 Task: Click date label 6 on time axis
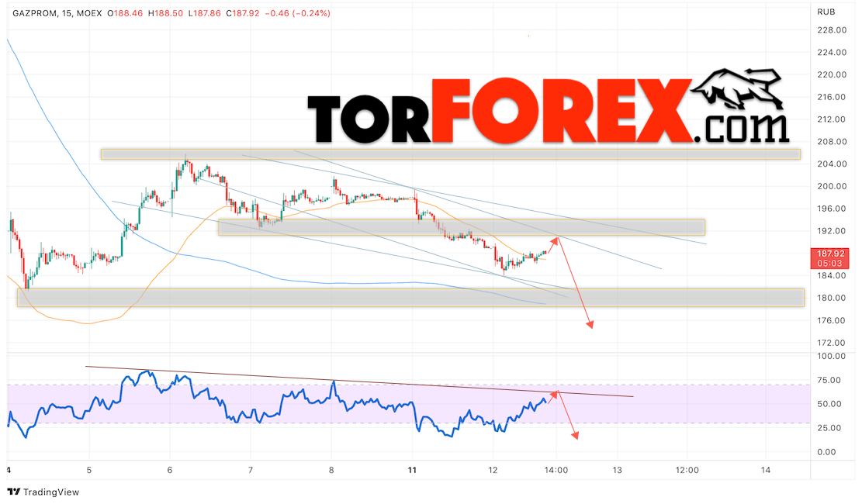[170, 470]
